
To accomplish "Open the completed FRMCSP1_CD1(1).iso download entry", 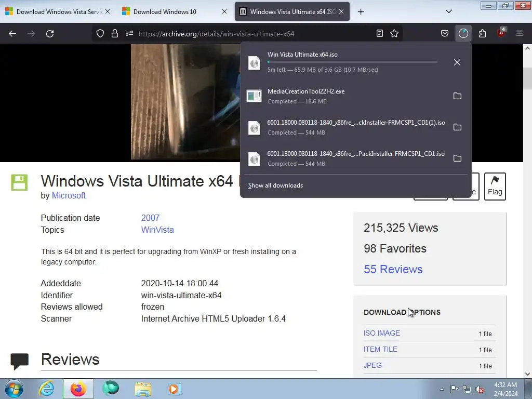I will (346, 127).
